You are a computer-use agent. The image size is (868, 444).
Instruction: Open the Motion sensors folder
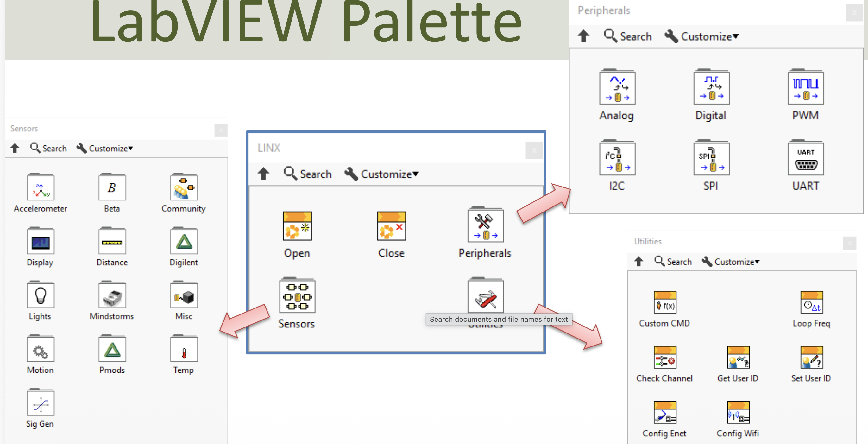[x=41, y=349]
